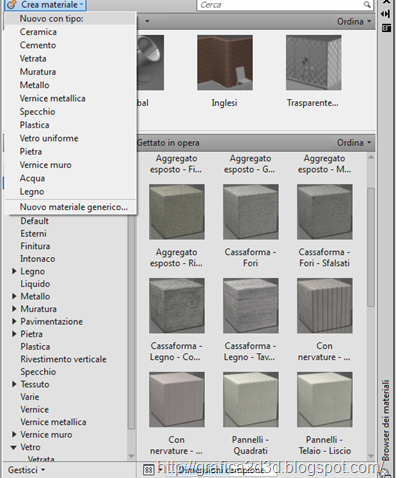Select Rivestimento verticale tree item

(x=63, y=359)
